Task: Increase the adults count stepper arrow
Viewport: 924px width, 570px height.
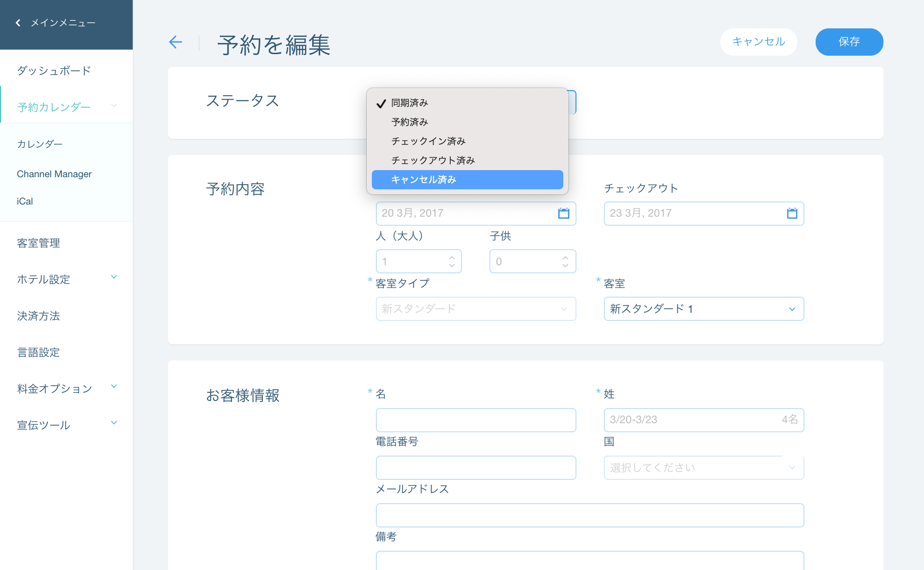Action: [452, 257]
